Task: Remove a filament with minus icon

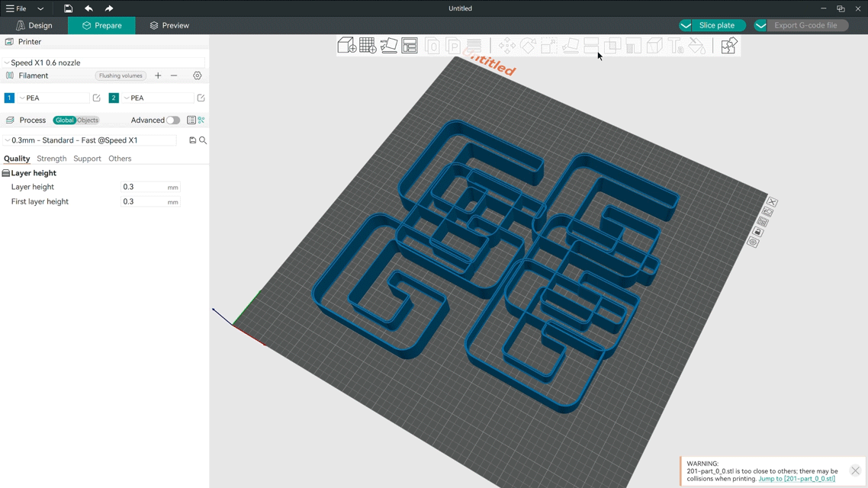Action: (x=174, y=75)
